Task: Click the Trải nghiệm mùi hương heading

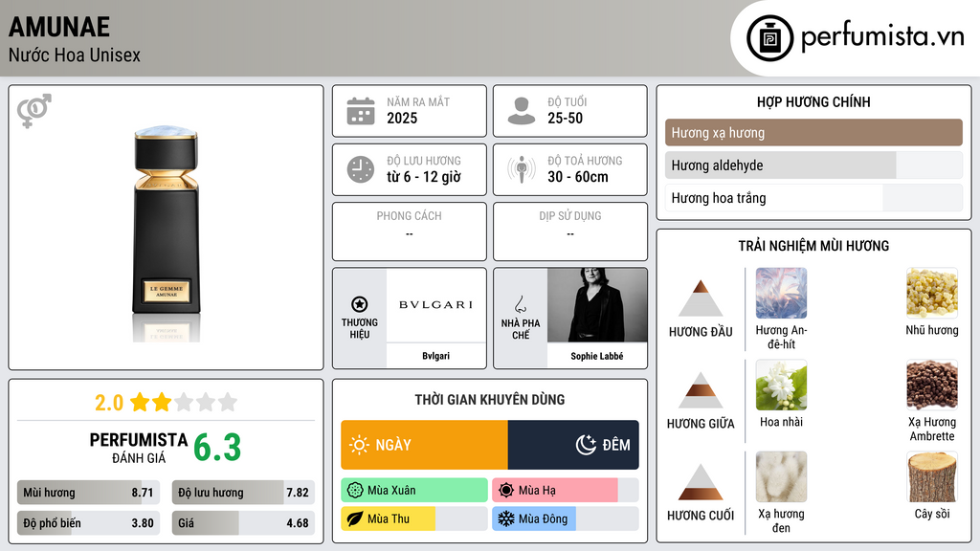Action: (813, 246)
